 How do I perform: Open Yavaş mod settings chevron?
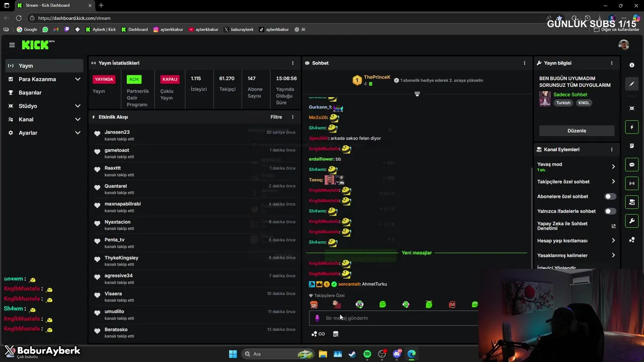(x=613, y=167)
